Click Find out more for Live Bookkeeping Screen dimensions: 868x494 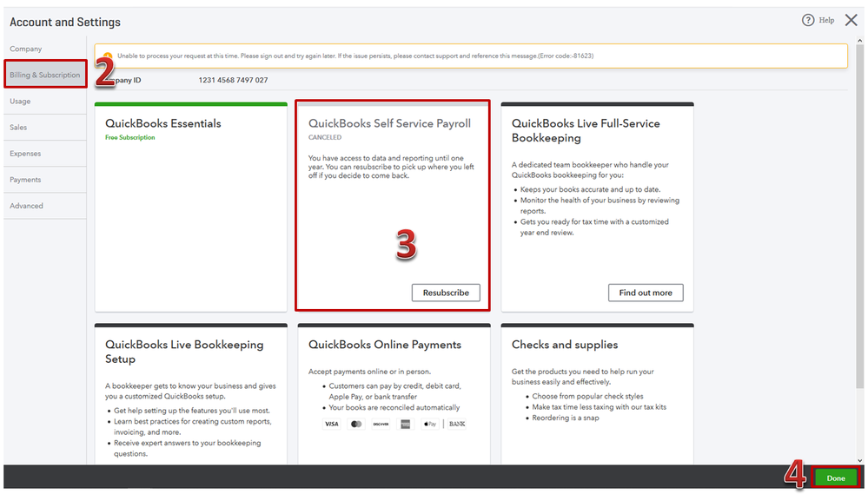point(646,293)
